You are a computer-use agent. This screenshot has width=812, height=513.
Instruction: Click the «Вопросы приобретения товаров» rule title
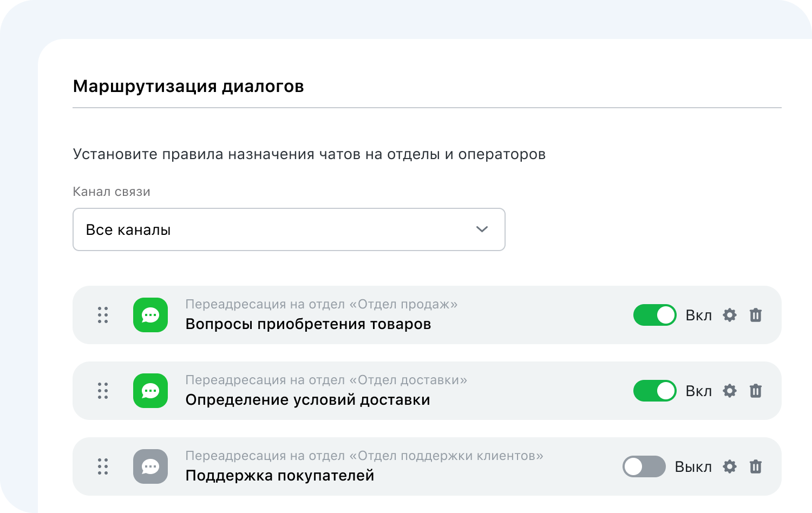pos(308,324)
